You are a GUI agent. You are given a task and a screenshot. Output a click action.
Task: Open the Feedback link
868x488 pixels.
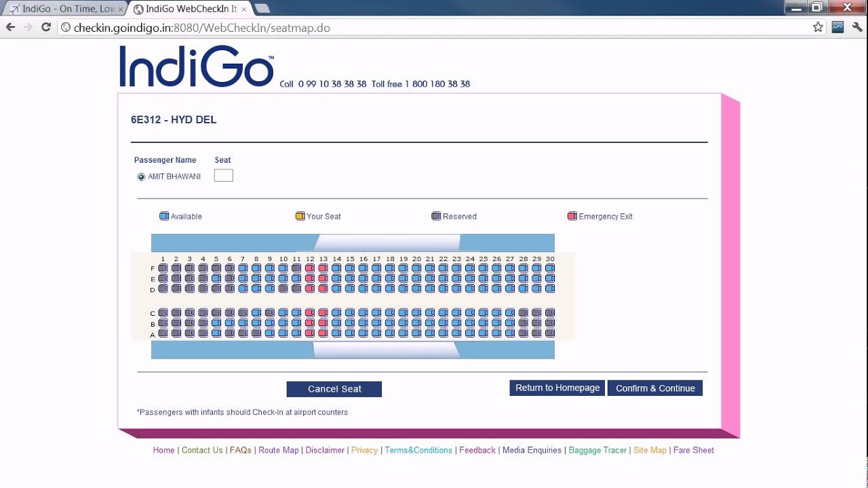coord(477,450)
